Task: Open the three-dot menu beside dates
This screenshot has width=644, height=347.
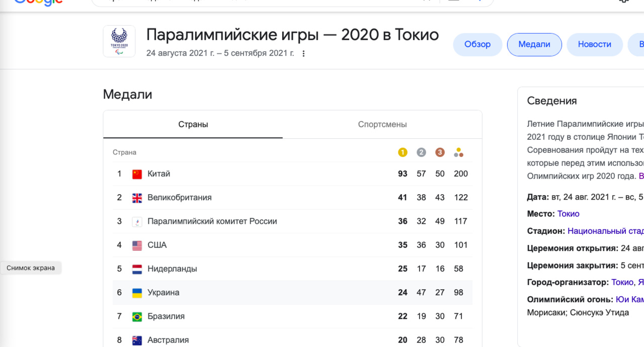Action: point(303,53)
